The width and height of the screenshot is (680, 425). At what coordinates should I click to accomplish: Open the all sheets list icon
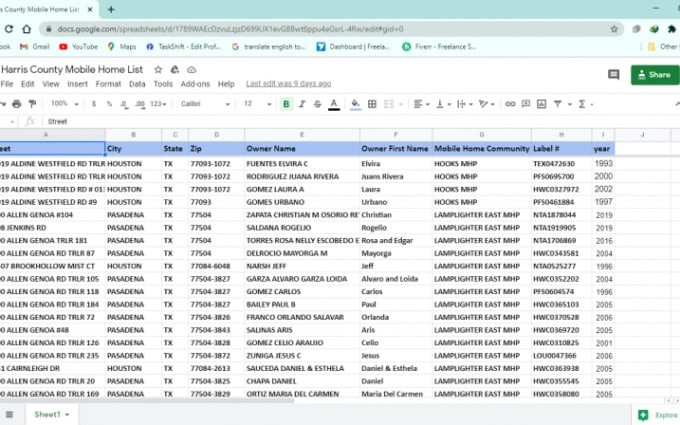tap(10, 415)
